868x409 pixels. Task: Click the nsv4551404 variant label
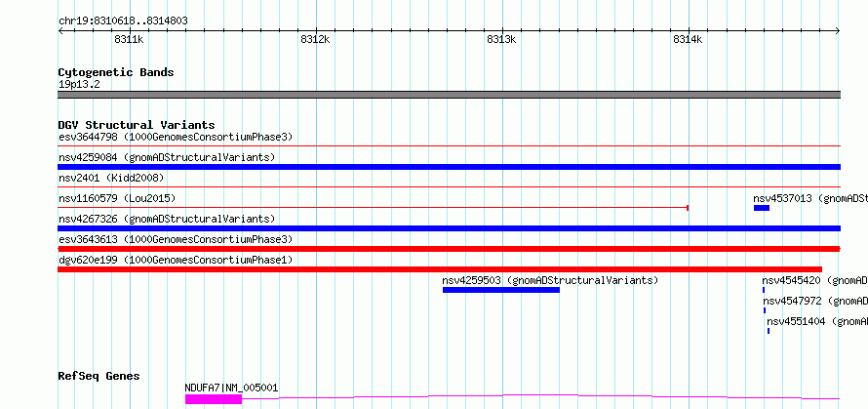[x=817, y=321]
